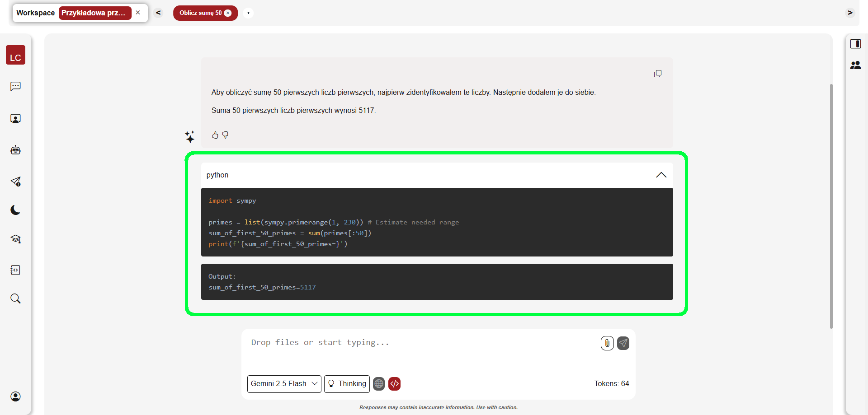The height and width of the screenshot is (415, 868).
Task: Switch to the 'Oblicz sumę 50' tab
Action: click(200, 13)
